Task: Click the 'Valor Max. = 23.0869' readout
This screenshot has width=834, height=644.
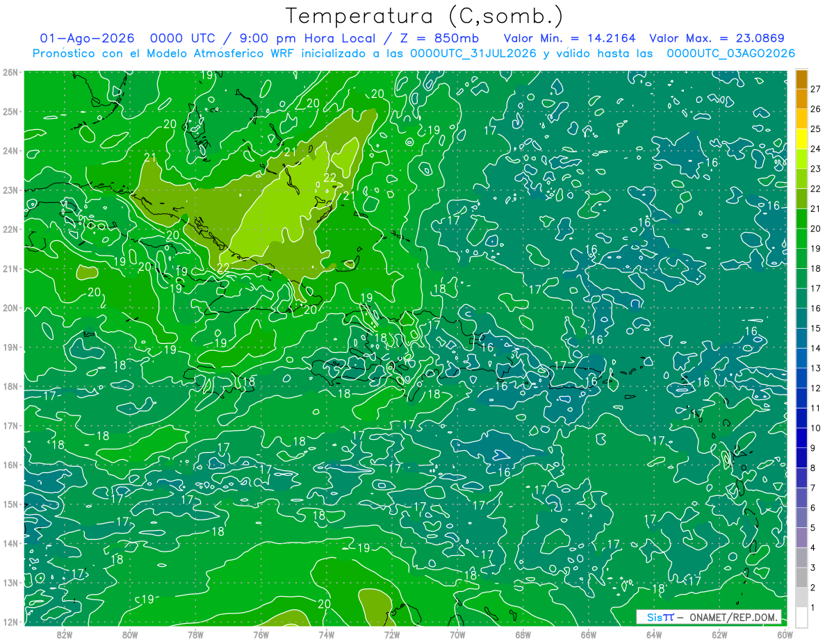Action: [x=717, y=39]
